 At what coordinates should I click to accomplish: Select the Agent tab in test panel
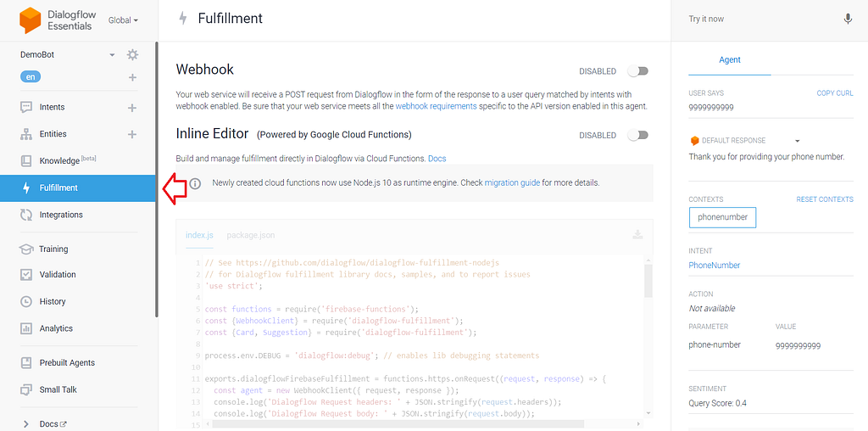pyautogui.click(x=730, y=60)
